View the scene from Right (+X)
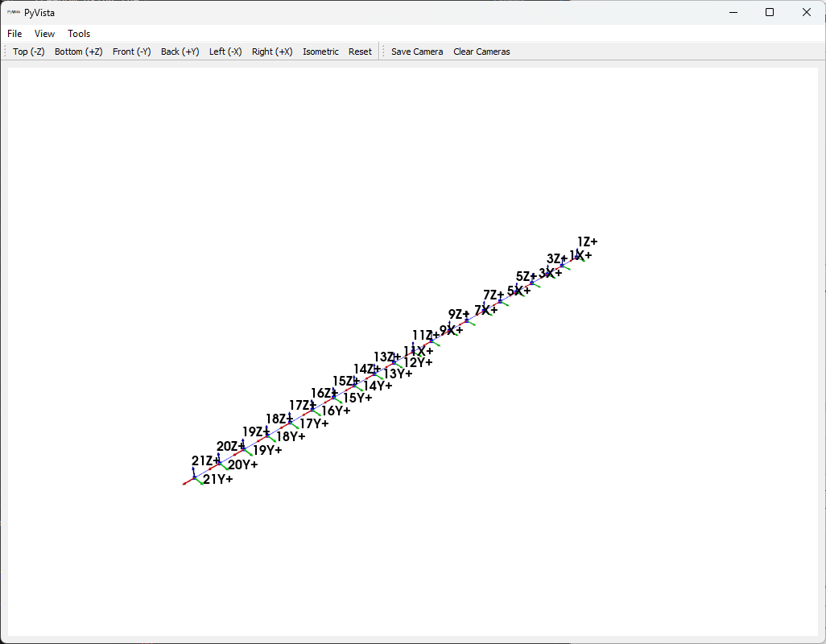Image resolution: width=826 pixels, height=644 pixels. pos(271,51)
